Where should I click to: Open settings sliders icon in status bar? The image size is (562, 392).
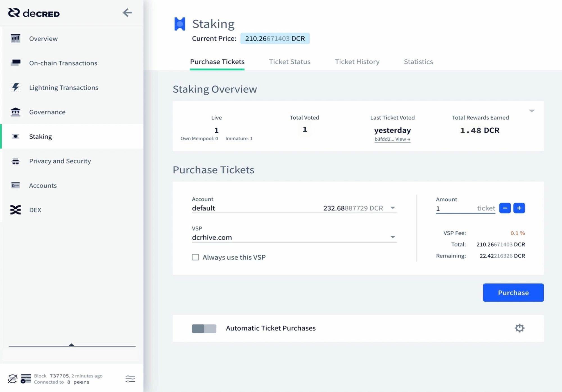[x=130, y=379]
